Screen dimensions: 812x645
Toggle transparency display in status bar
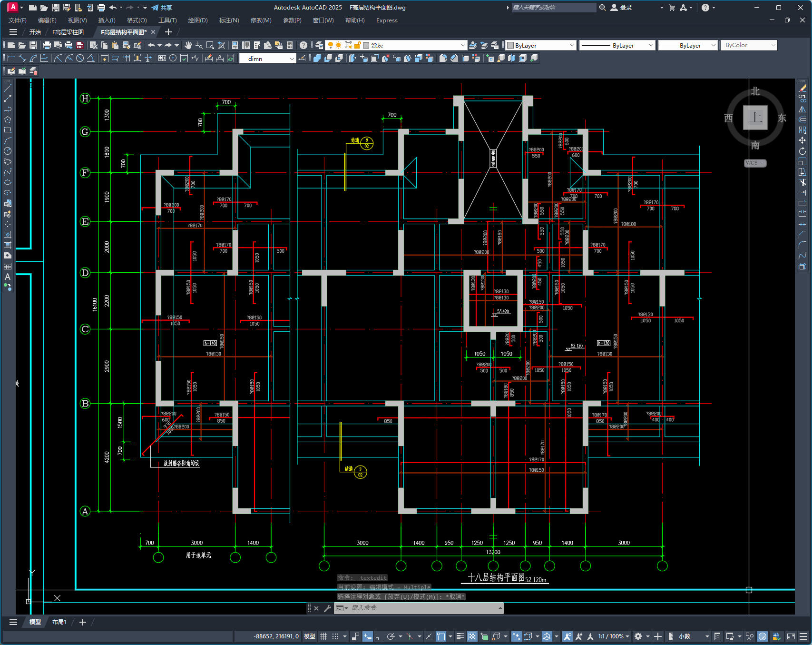pyautogui.click(x=472, y=636)
